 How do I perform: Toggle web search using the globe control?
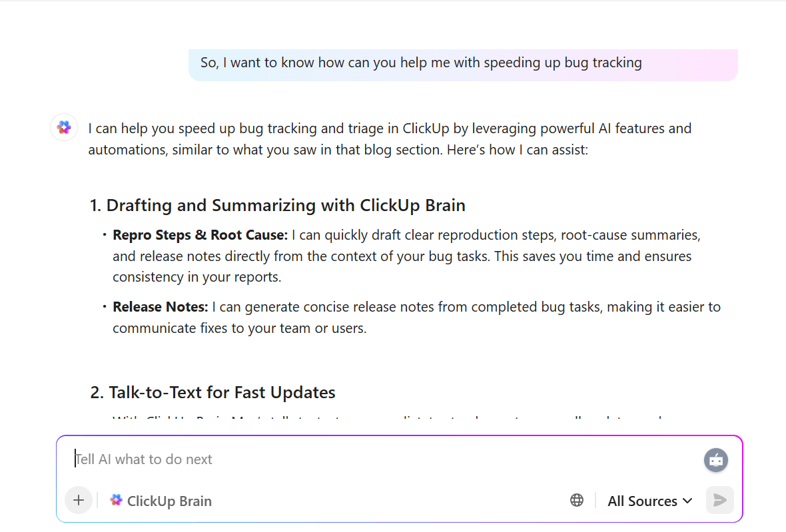coord(576,500)
